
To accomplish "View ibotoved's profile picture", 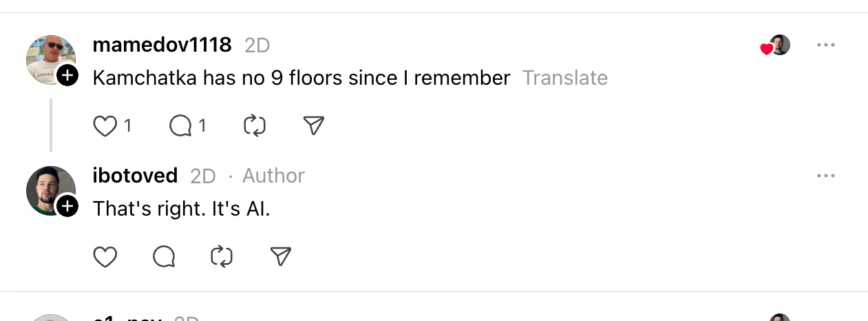I will coord(47,186).
